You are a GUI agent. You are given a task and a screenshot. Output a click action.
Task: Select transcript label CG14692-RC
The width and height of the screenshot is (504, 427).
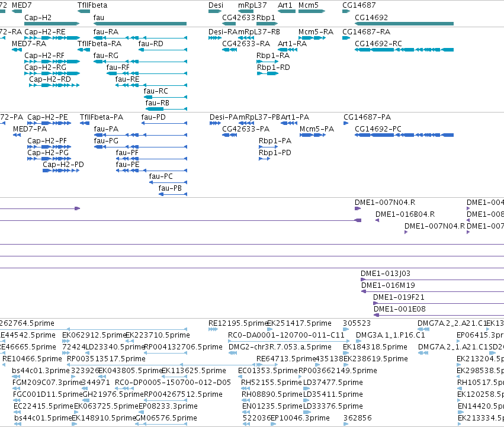tap(378, 44)
